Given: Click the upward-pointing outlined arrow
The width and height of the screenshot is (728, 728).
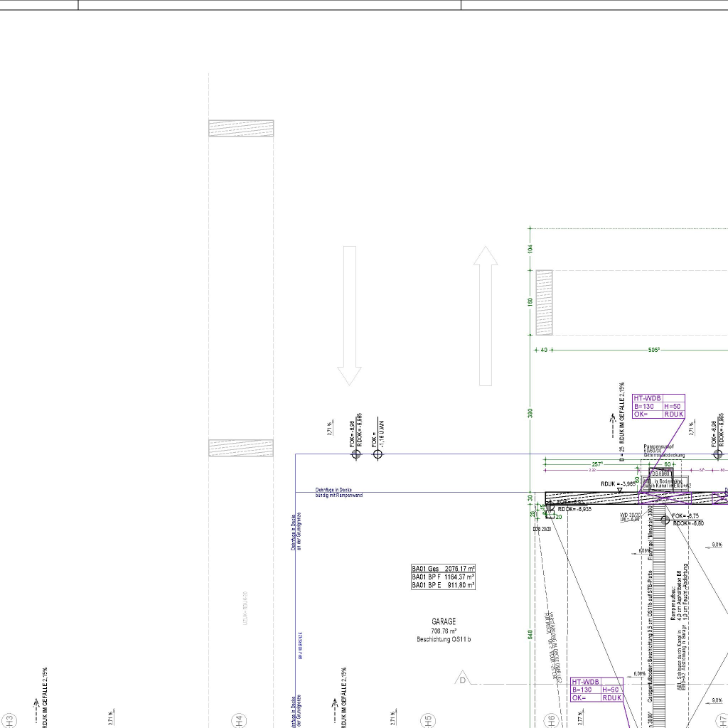Looking at the screenshot, I should [486, 316].
